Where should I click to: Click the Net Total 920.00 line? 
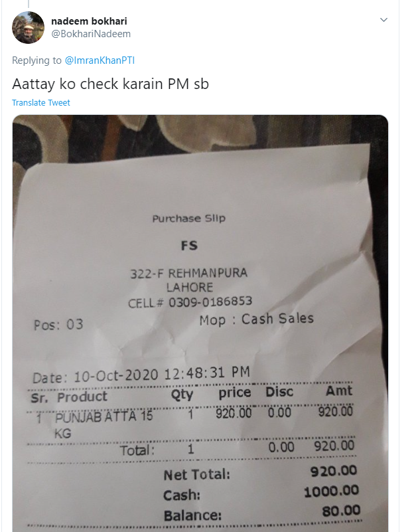click(x=260, y=473)
